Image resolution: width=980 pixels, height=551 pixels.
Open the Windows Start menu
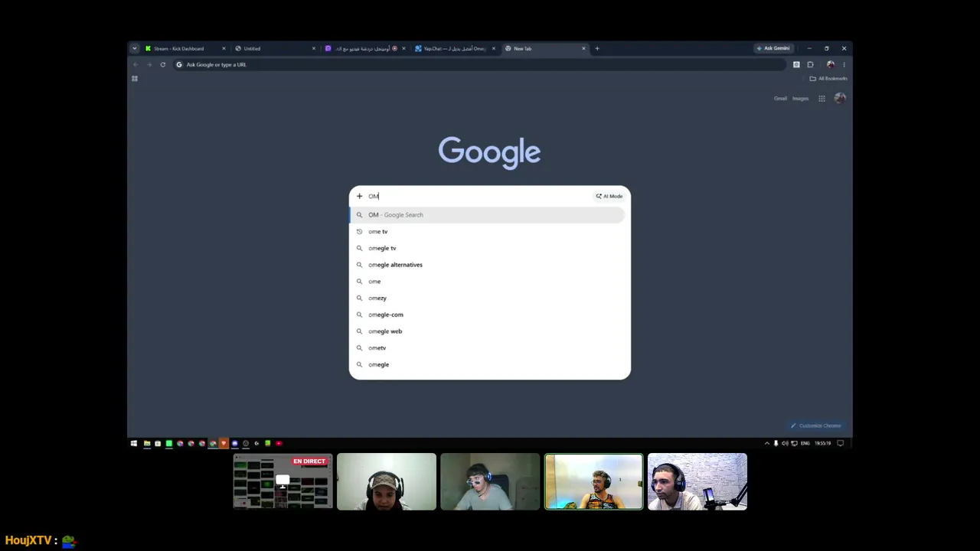tap(134, 443)
